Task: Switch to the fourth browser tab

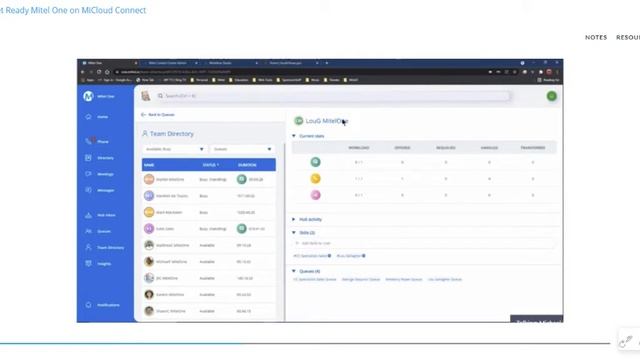Action: click(291, 63)
